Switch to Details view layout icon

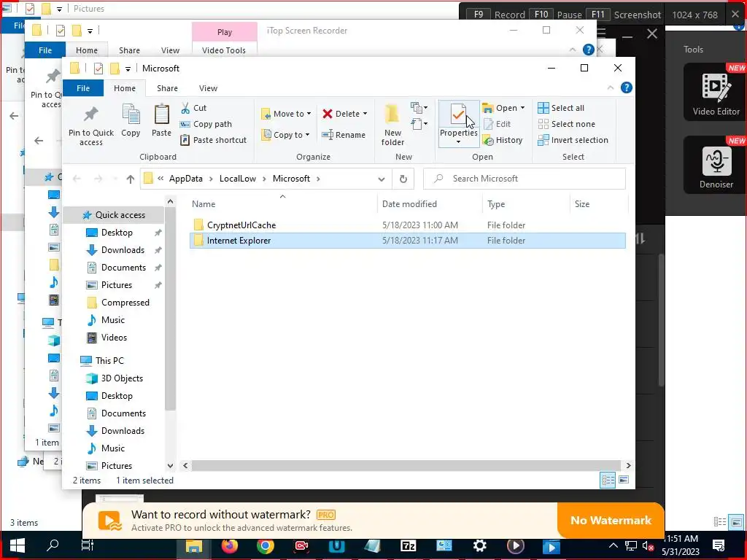pyautogui.click(x=608, y=480)
